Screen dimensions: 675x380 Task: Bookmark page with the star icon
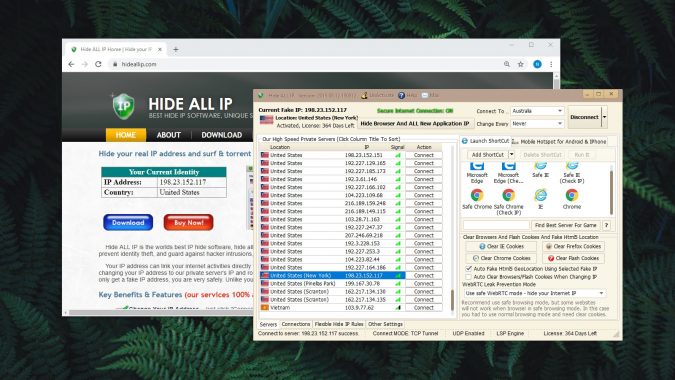[520, 64]
